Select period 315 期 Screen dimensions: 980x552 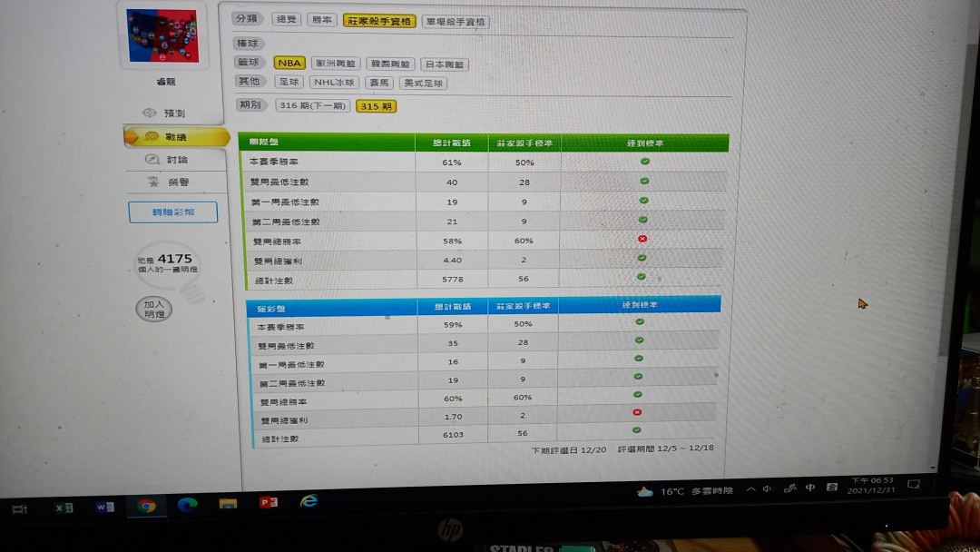tap(376, 106)
